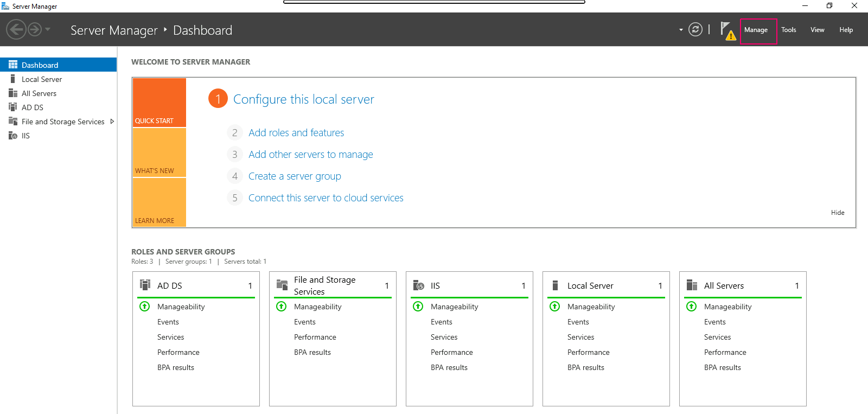Click the File and Storage Services tile icon

tap(282, 285)
